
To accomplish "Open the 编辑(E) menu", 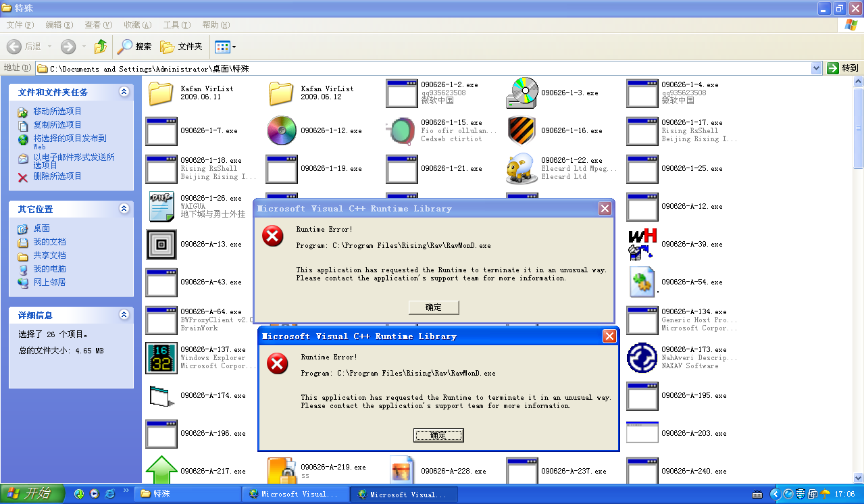I will pos(59,25).
